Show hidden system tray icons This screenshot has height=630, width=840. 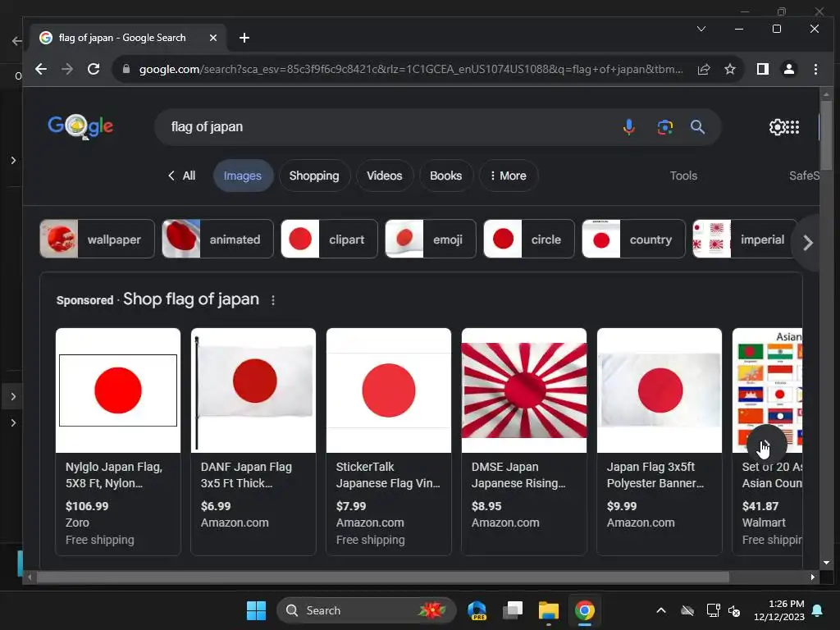[661, 610]
